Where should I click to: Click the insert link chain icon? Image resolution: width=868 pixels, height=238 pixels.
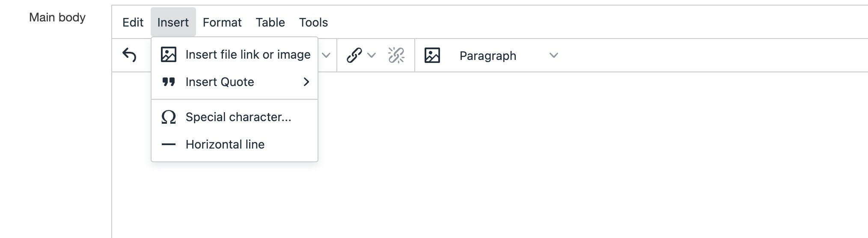click(x=354, y=55)
